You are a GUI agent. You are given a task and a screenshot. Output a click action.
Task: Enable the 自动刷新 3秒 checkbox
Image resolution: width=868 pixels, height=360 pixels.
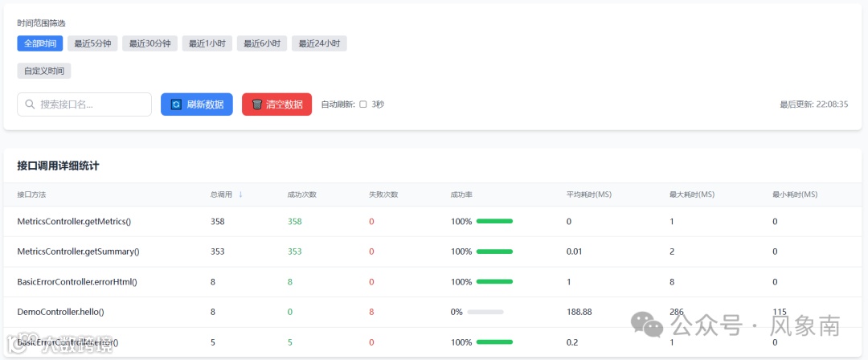tap(363, 104)
